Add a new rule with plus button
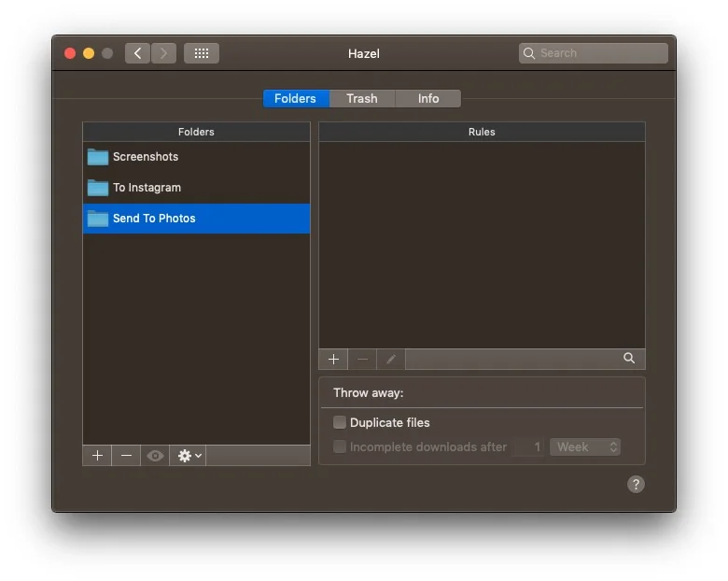Screen dimensions: 728x581 click(x=333, y=360)
